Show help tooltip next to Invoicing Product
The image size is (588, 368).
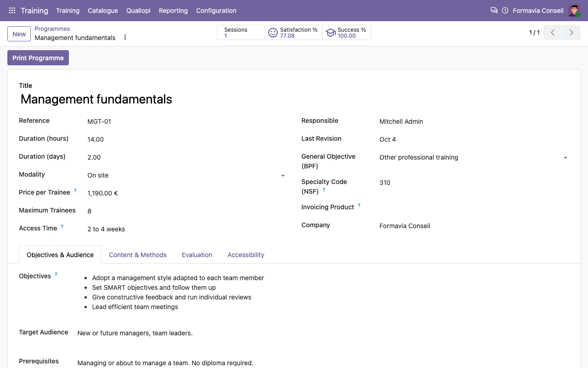[359, 205]
